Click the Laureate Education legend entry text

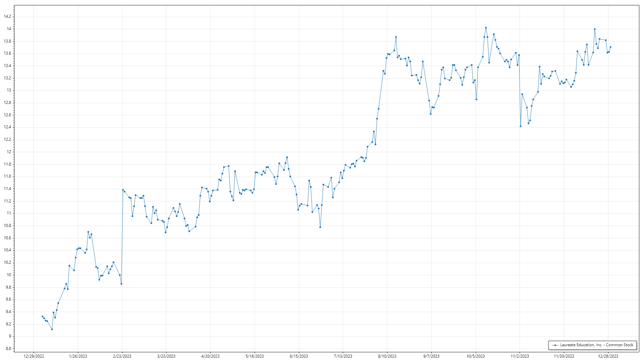596,345
